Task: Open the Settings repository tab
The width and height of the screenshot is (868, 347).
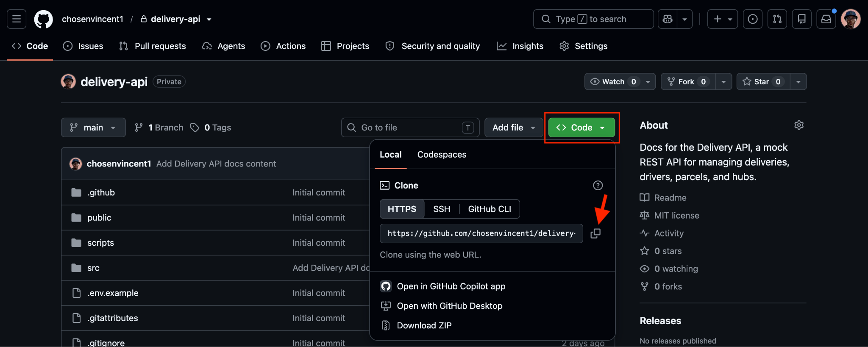Action: [x=584, y=46]
